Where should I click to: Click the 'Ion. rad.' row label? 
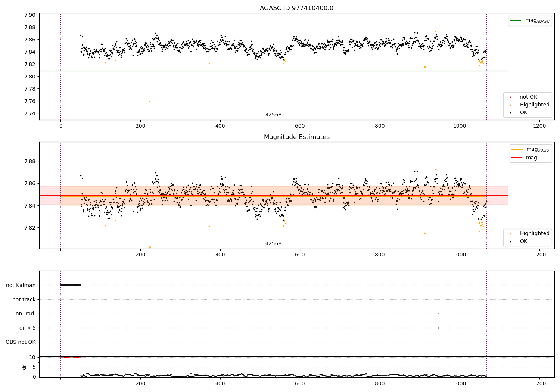[x=25, y=314]
